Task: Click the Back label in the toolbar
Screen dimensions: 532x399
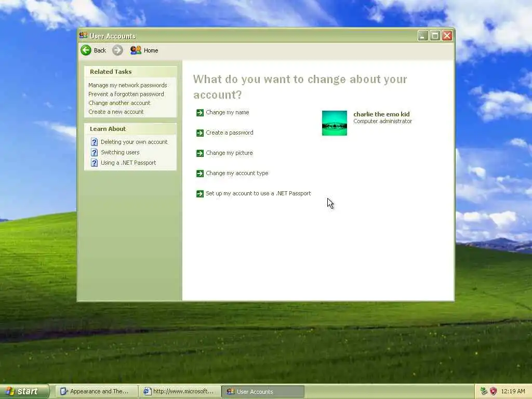Action: 100,50
